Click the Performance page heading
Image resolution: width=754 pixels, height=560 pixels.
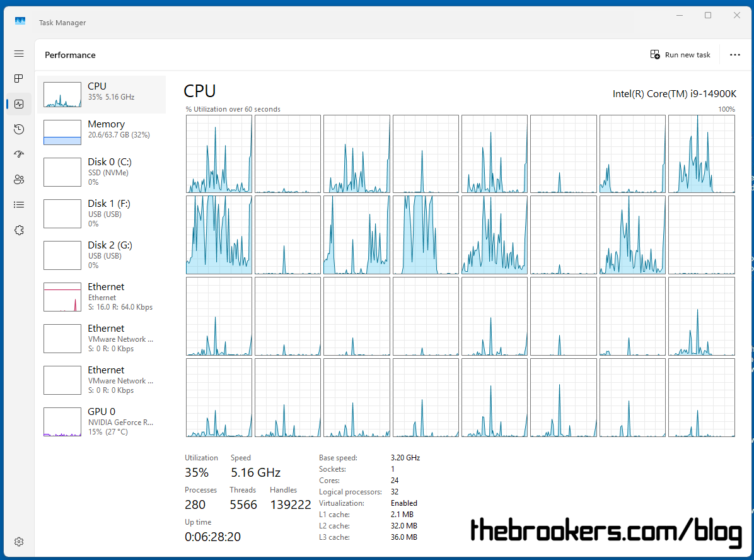pyautogui.click(x=70, y=55)
